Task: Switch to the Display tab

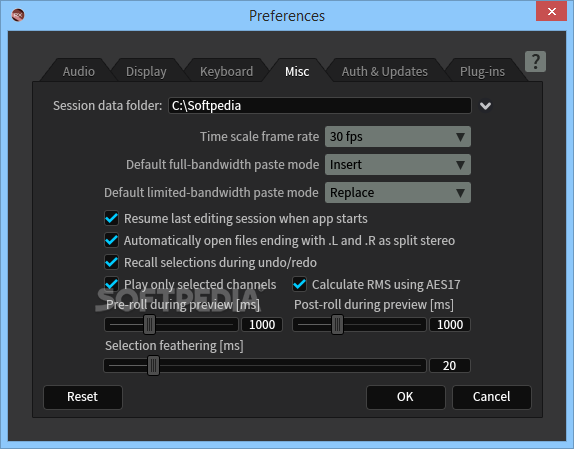Action: point(146,71)
